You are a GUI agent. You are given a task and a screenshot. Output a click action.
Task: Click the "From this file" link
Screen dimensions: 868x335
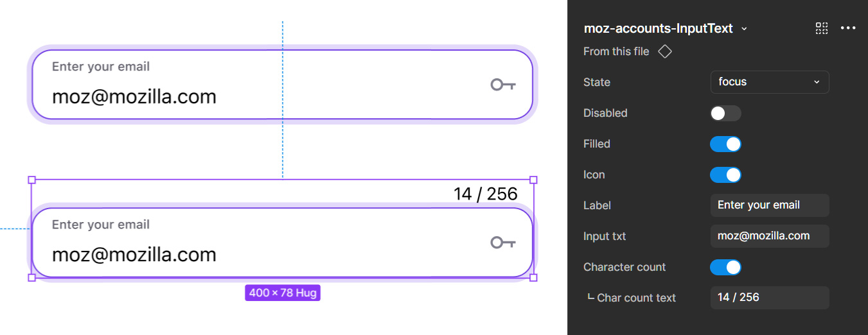(616, 51)
